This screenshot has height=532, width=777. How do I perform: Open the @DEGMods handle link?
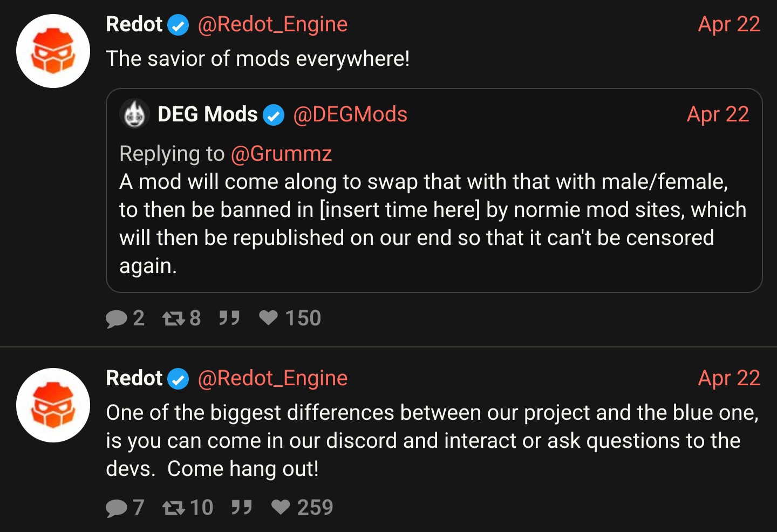tap(350, 114)
